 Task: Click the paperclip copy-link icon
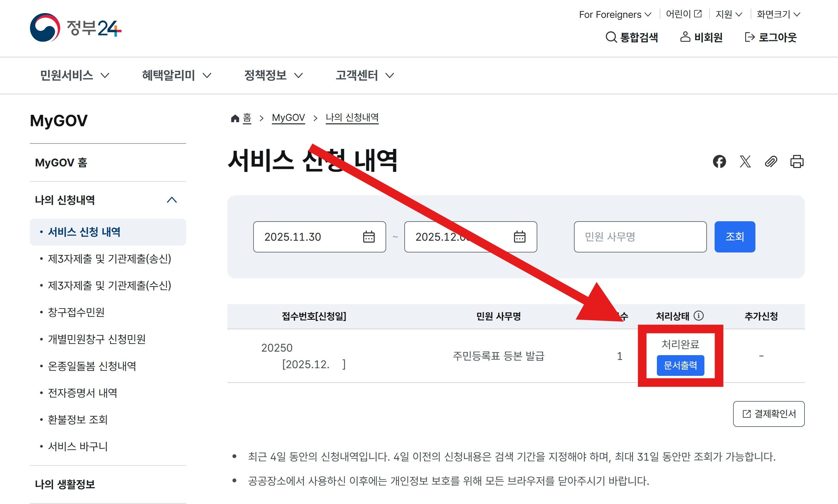point(771,161)
